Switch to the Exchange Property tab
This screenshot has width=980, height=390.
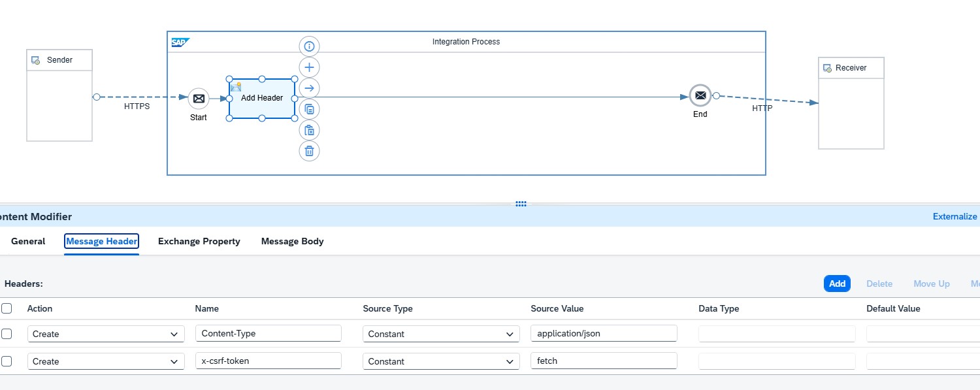[x=199, y=242]
